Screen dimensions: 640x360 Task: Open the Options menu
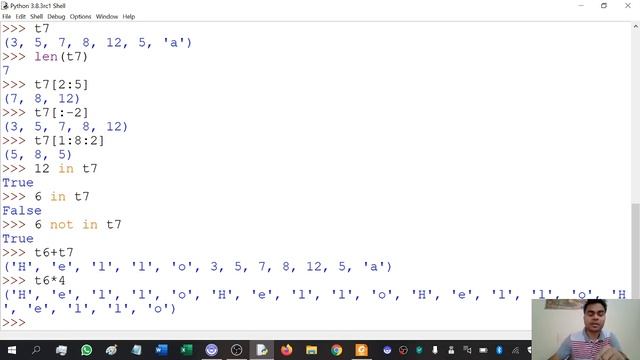(x=80, y=17)
